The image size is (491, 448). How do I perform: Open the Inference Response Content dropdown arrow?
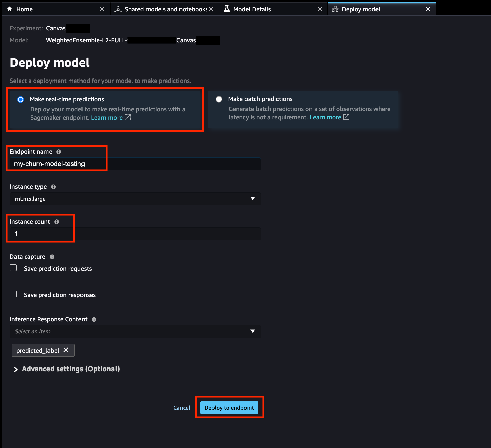tap(253, 331)
